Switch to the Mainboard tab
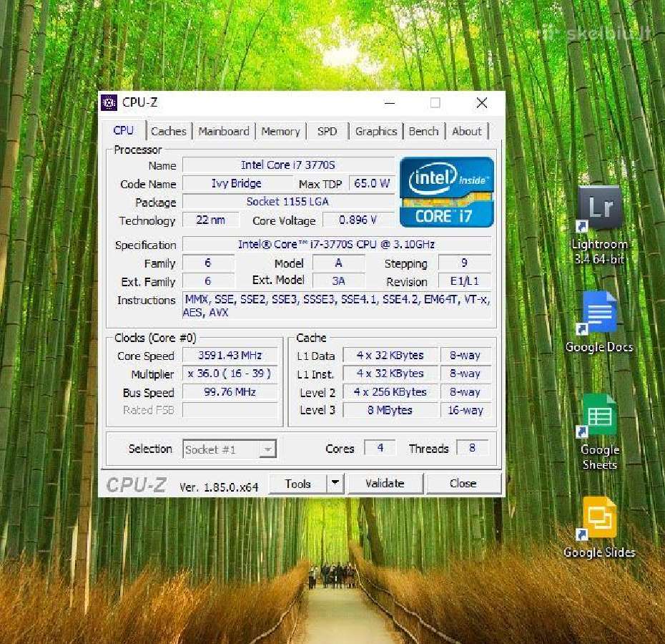The image size is (665, 644). [x=224, y=131]
